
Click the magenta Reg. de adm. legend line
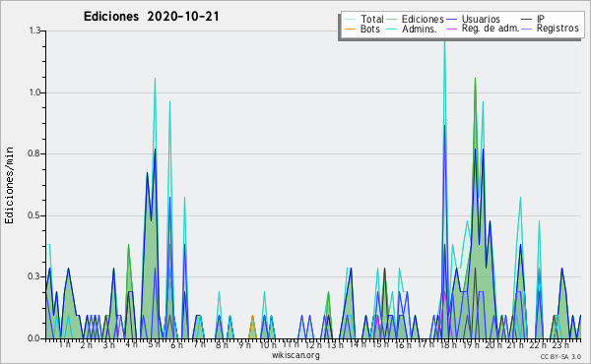451,29
